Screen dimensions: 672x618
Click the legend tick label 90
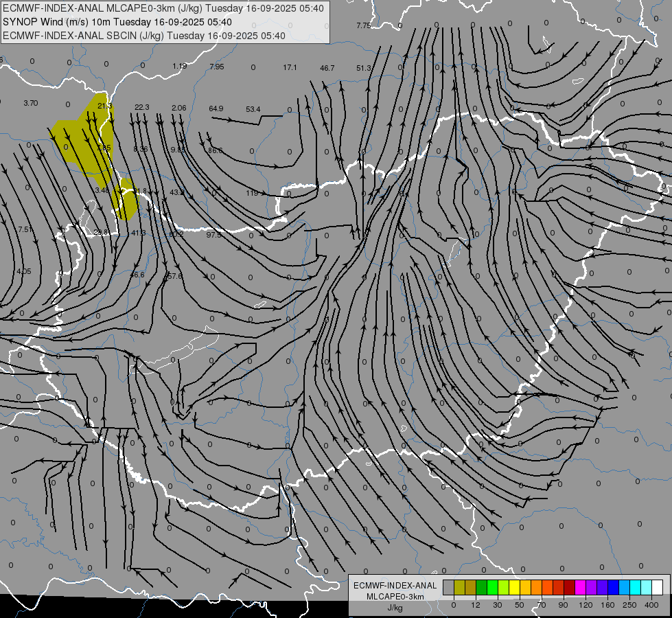tap(563, 605)
